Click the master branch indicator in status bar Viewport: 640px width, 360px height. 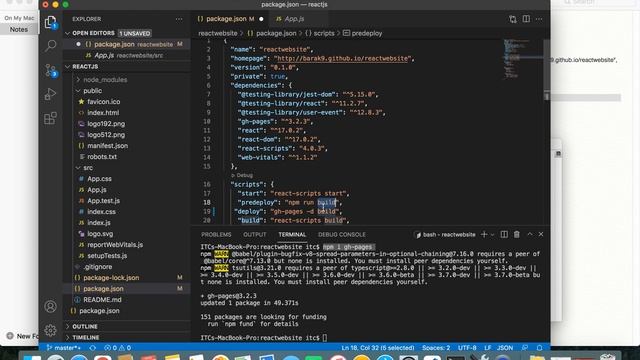click(x=63, y=348)
